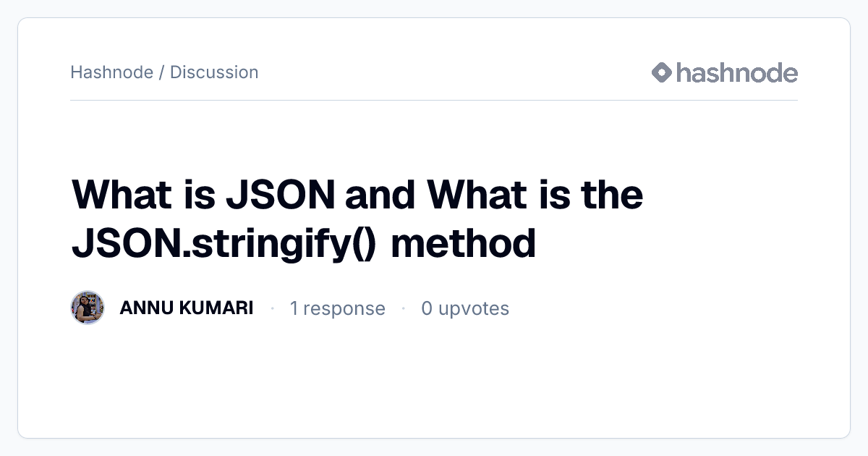Click the dot separator before 0 upvotes

tap(404, 309)
